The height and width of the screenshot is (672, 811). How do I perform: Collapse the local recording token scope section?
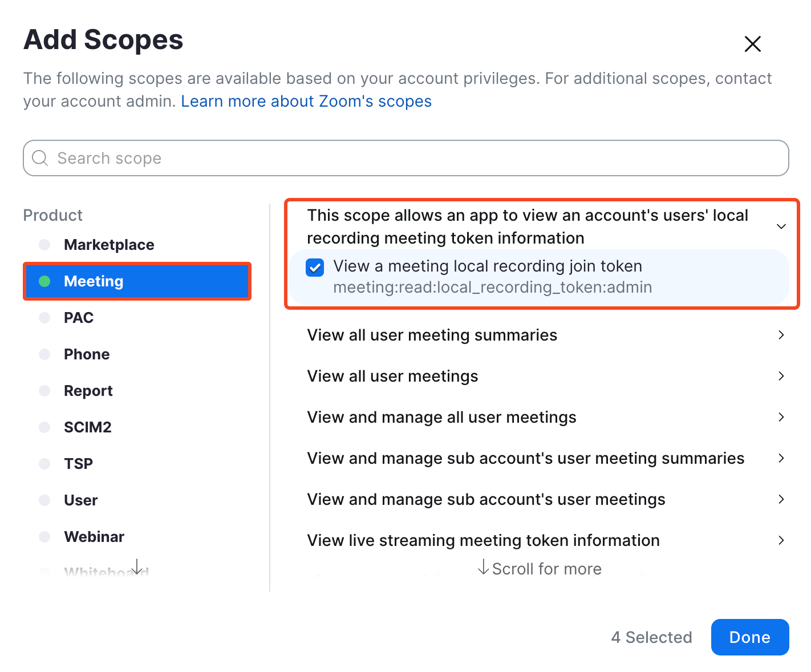point(781,226)
